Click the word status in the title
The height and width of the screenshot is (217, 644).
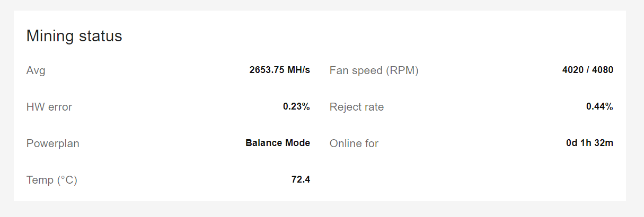pyautogui.click(x=101, y=37)
